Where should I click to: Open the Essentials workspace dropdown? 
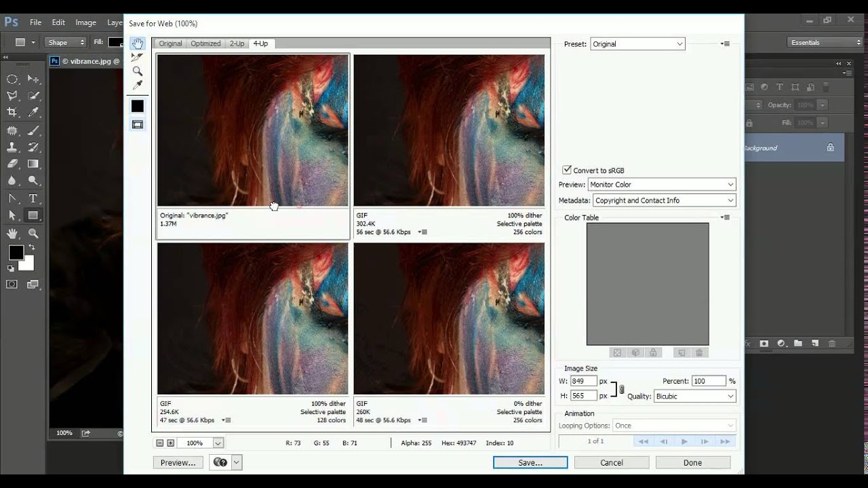[x=825, y=42]
